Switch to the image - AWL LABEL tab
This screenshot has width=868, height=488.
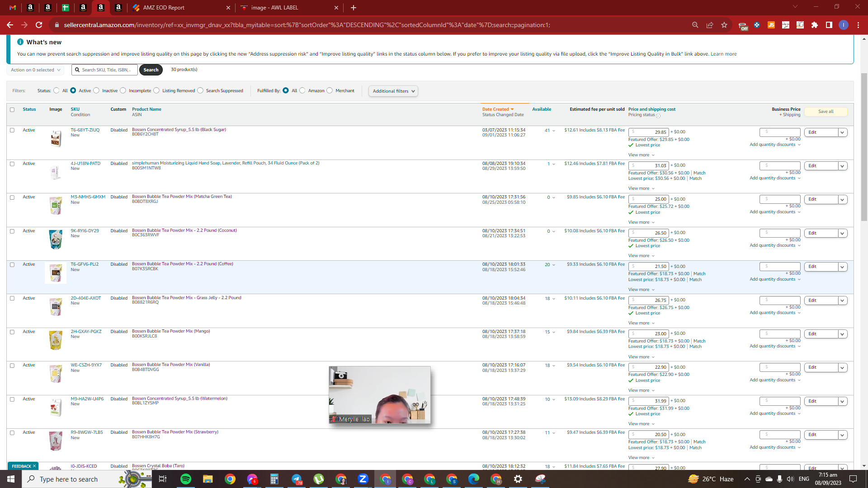289,8
